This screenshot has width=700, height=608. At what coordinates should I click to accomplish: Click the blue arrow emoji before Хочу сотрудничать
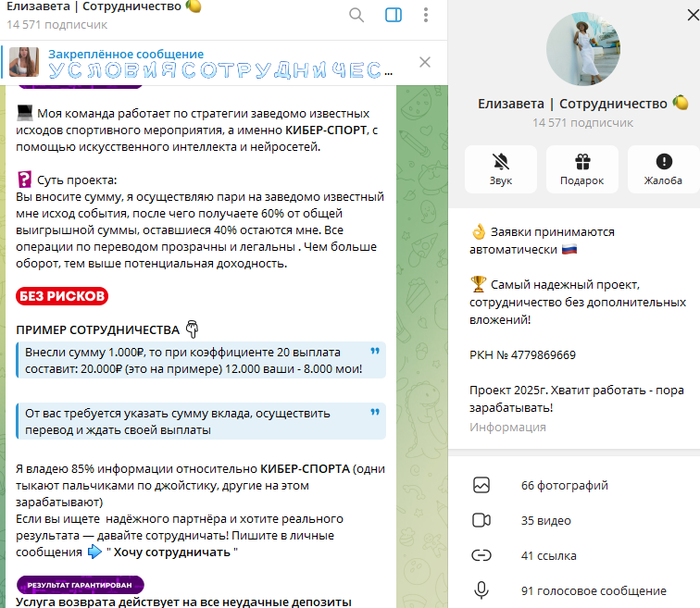[94, 552]
